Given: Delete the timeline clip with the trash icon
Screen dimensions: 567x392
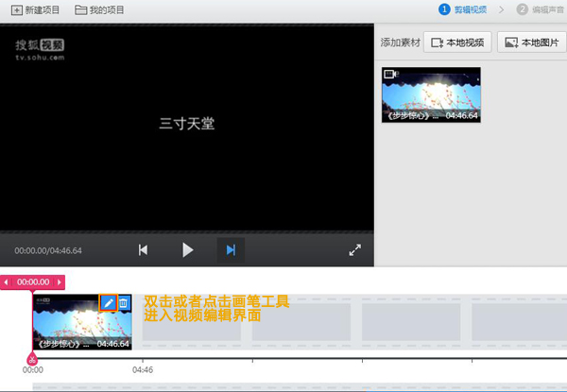Looking at the screenshot, I should tap(124, 303).
